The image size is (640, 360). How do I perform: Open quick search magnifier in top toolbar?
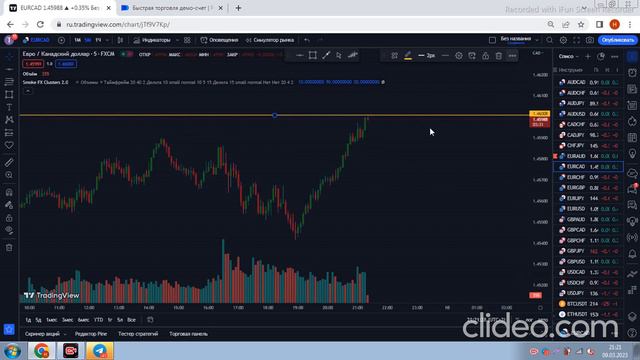pos(550,40)
